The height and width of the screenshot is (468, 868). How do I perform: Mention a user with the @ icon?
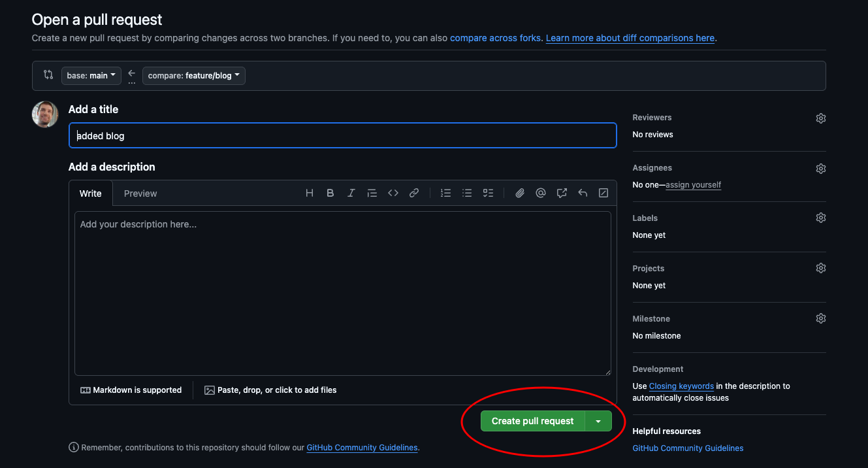click(x=541, y=193)
